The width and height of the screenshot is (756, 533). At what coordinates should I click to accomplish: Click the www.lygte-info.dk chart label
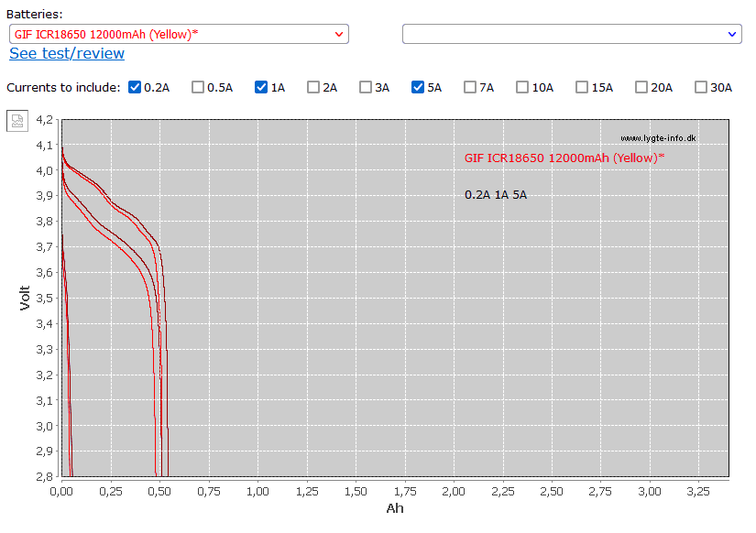click(658, 138)
